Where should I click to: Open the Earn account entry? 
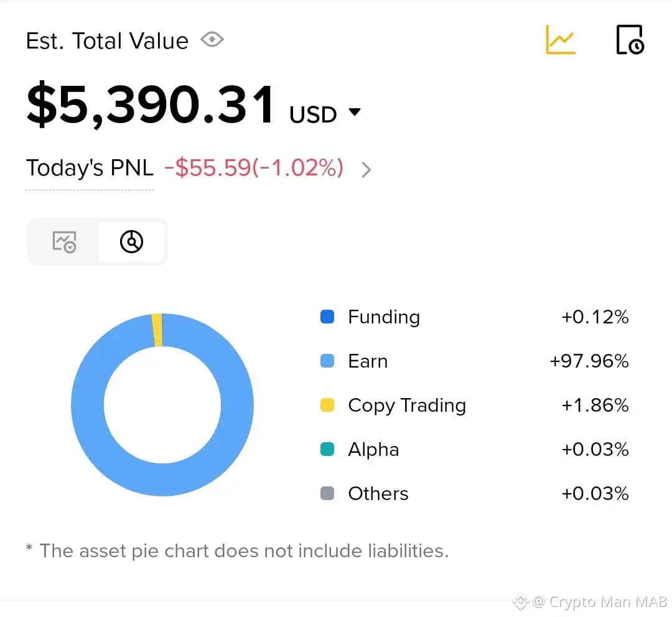(368, 361)
